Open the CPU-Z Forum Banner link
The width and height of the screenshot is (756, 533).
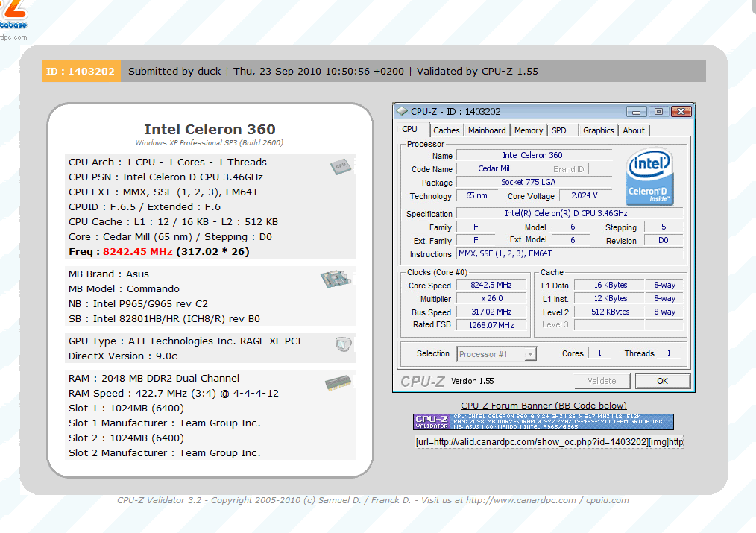(x=544, y=406)
